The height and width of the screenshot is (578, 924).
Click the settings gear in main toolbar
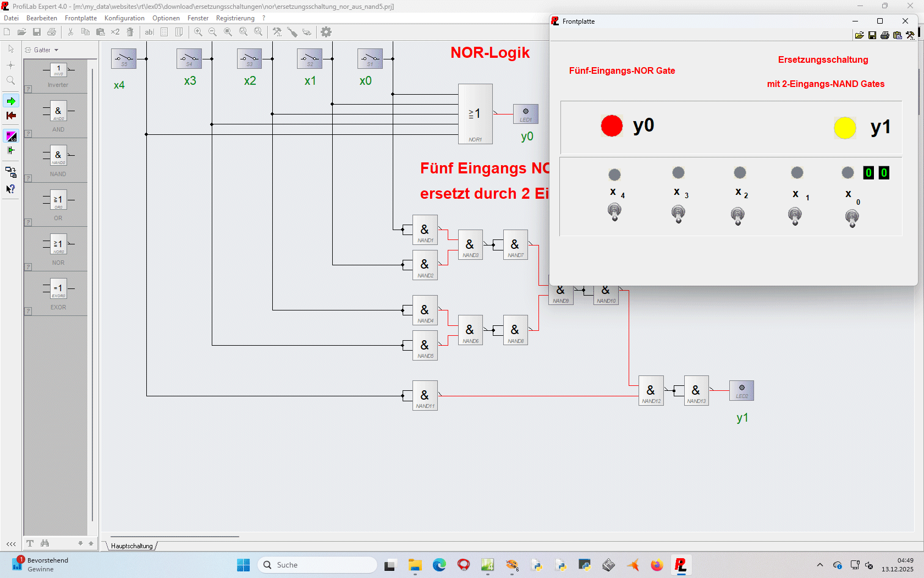coord(326,32)
